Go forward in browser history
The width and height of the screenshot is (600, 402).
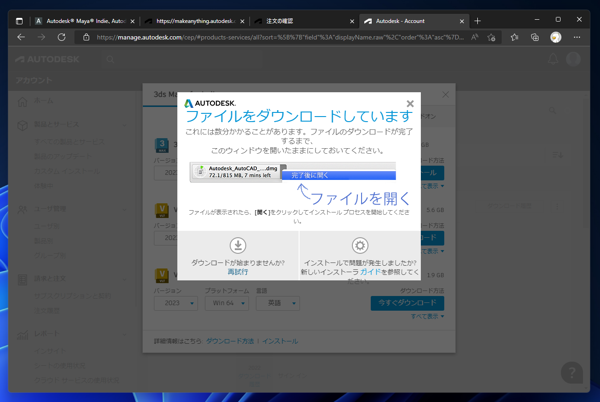pyautogui.click(x=41, y=37)
